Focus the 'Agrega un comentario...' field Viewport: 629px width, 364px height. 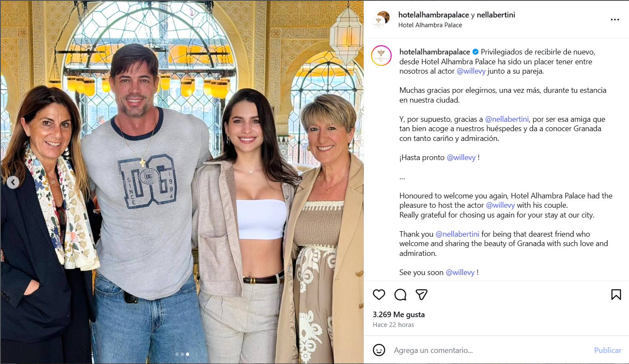490,350
